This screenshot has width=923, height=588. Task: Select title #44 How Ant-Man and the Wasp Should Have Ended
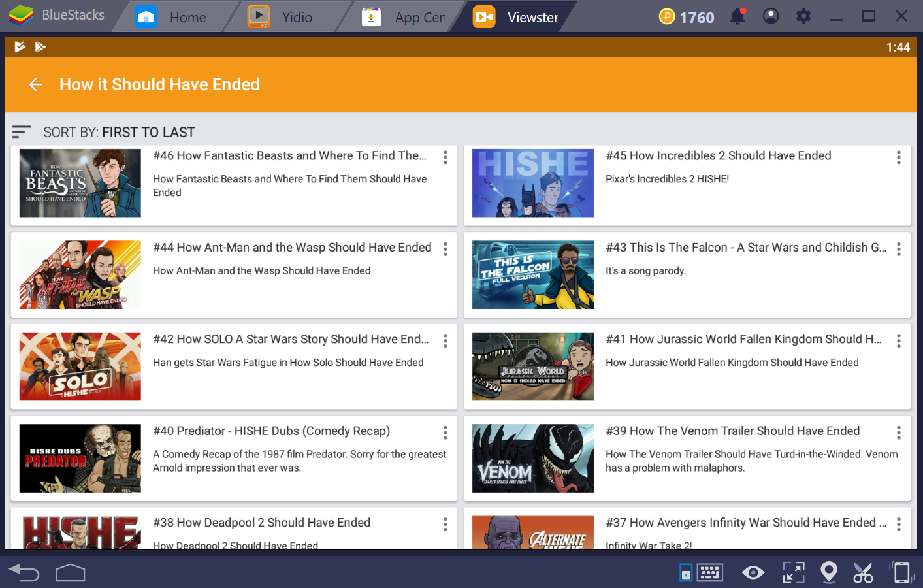coord(292,248)
